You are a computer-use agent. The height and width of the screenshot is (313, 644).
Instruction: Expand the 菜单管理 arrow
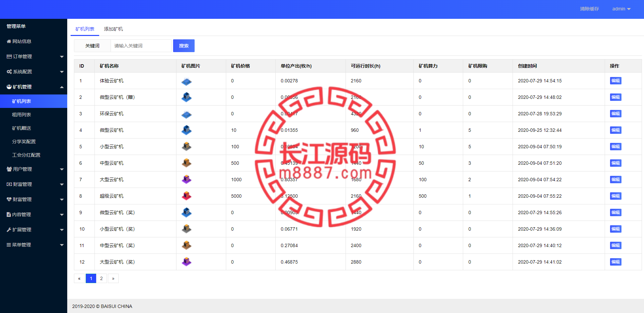(x=62, y=245)
